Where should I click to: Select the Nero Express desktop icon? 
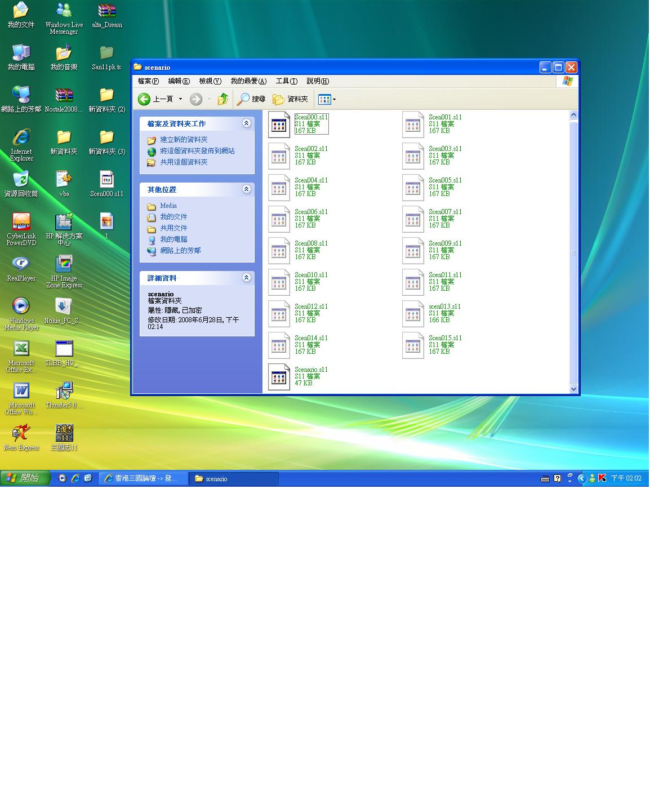[x=21, y=434]
